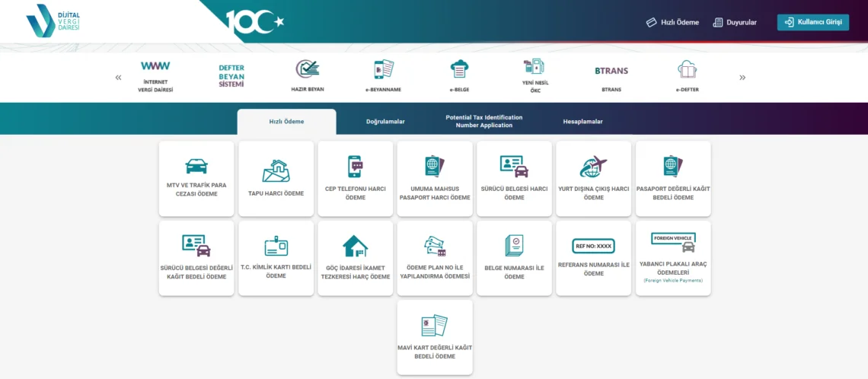Open Duyurular announcements link in header
This screenshot has width=868, height=379.
click(735, 22)
